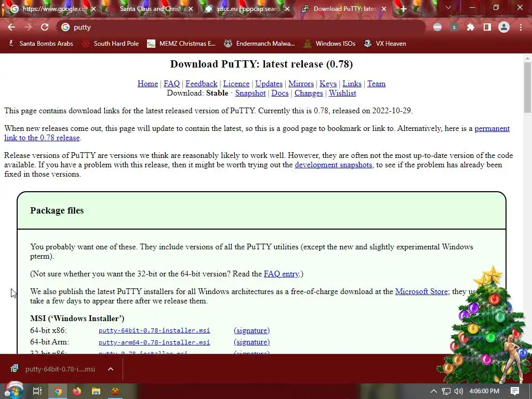Download putty-arm64-0.78-installer.msi
532x399 pixels.
[154, 342]
